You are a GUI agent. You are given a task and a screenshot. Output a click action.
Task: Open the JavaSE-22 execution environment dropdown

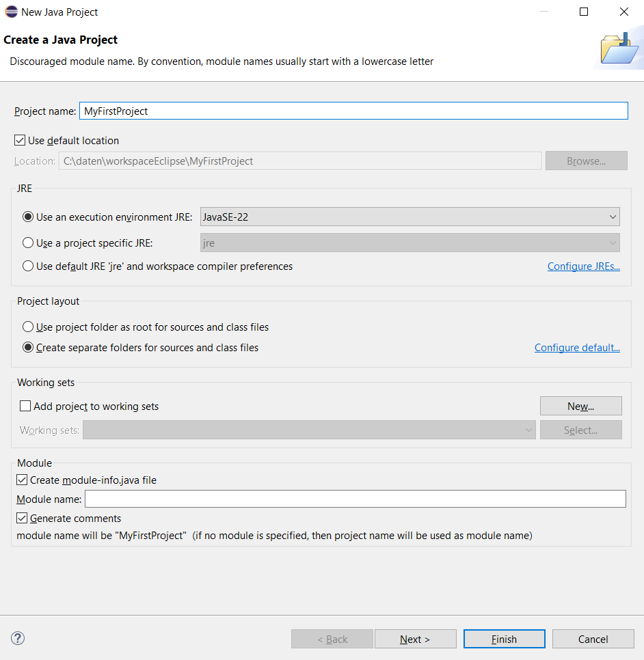(410, 217)
